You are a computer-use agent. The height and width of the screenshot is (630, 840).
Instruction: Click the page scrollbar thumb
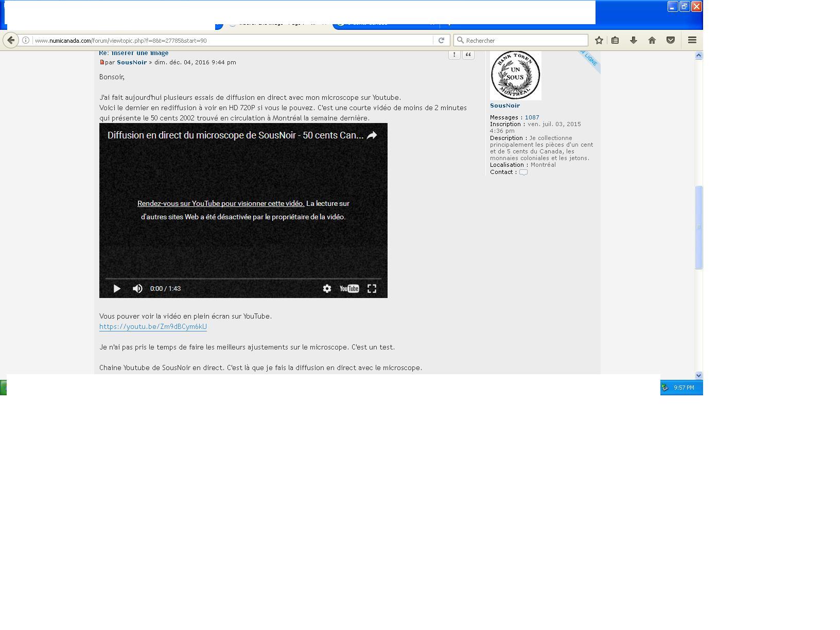point(698,227)
